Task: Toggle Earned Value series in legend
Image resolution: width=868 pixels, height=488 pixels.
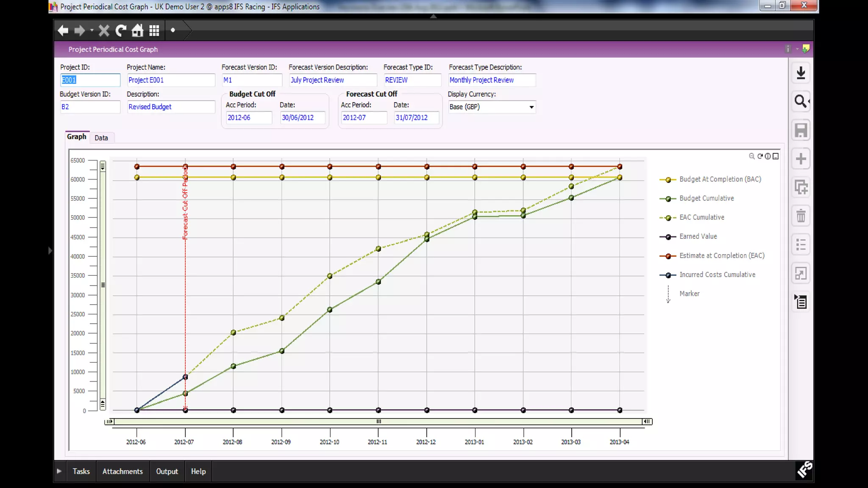Action: (698, 236)
